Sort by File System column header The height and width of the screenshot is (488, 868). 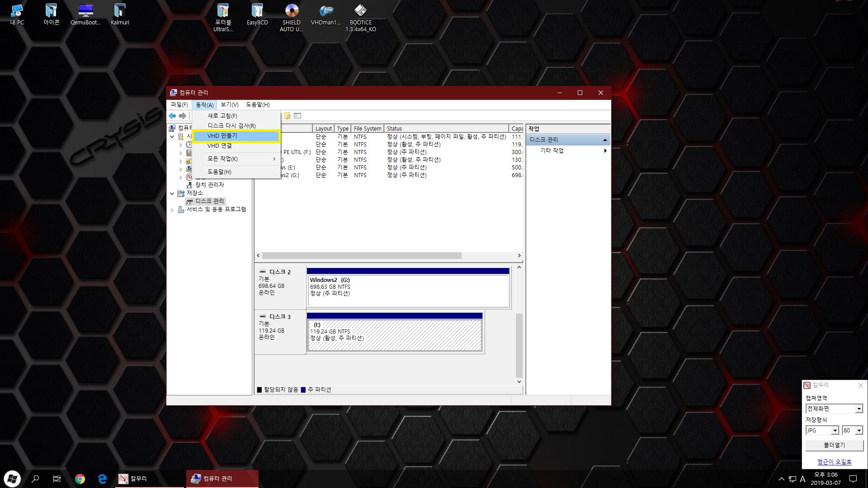[x=368, y=129]
